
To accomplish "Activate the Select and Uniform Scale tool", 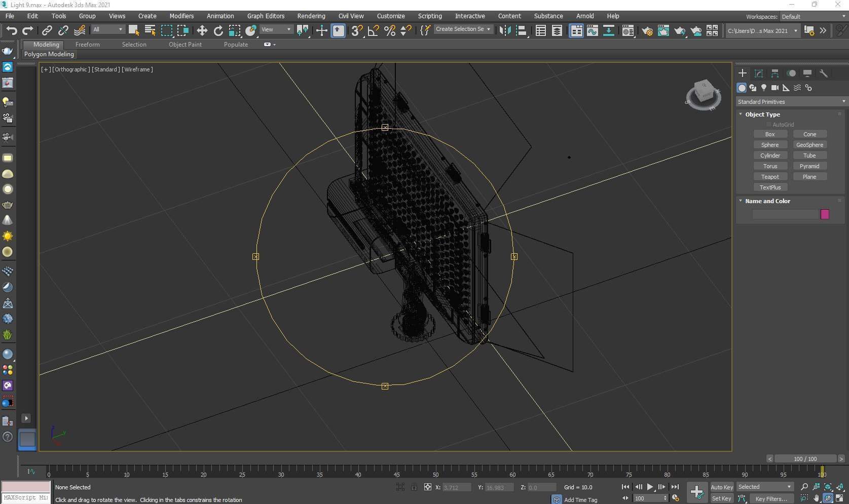I will click(234, 30).
